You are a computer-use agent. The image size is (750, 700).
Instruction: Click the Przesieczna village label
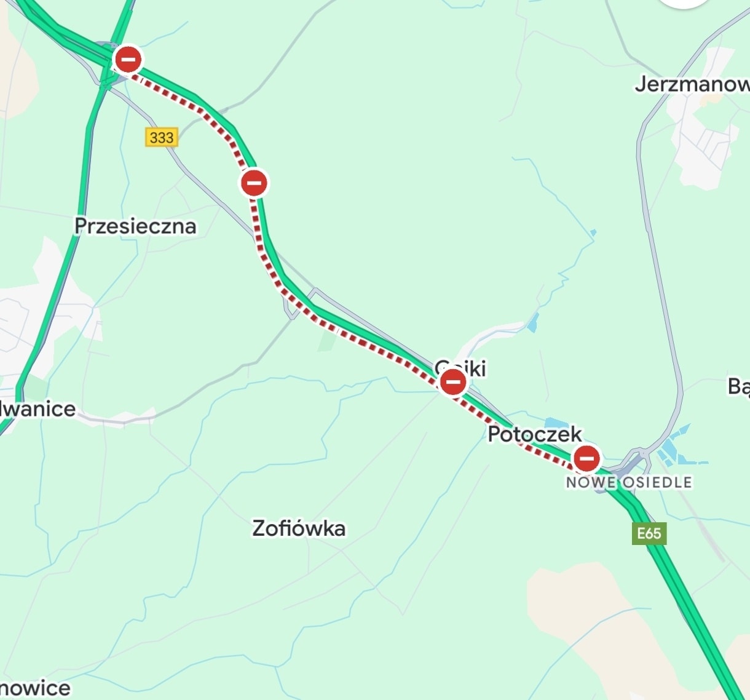point(135,226)
